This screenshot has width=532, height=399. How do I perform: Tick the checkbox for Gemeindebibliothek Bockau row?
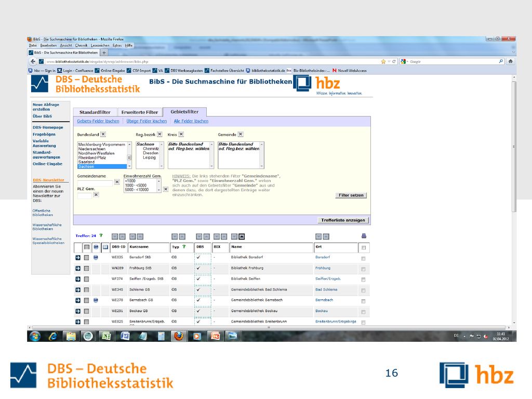tap(363, 312)
